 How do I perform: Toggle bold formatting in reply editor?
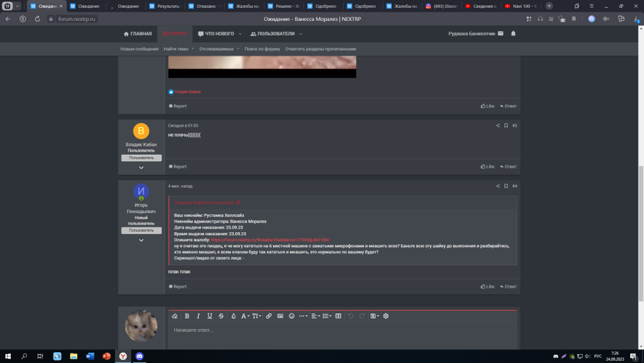(x=187, y=316)
